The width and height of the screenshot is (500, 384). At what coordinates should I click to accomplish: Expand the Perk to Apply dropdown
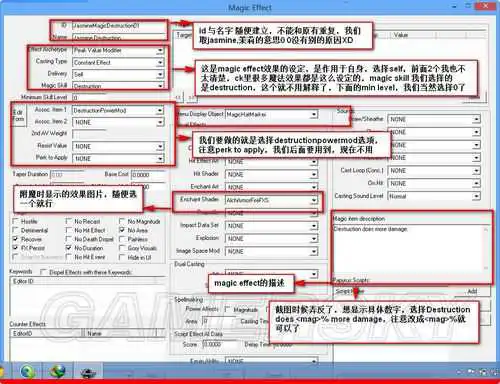[118, 159]
